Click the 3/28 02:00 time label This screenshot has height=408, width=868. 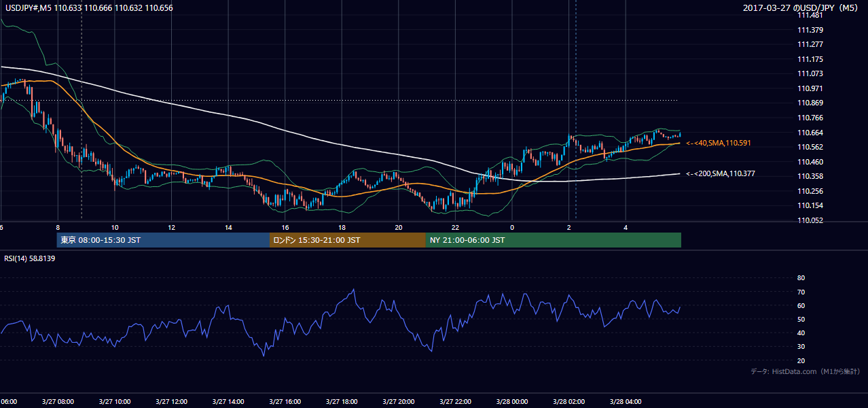click(x=569, y=401)
